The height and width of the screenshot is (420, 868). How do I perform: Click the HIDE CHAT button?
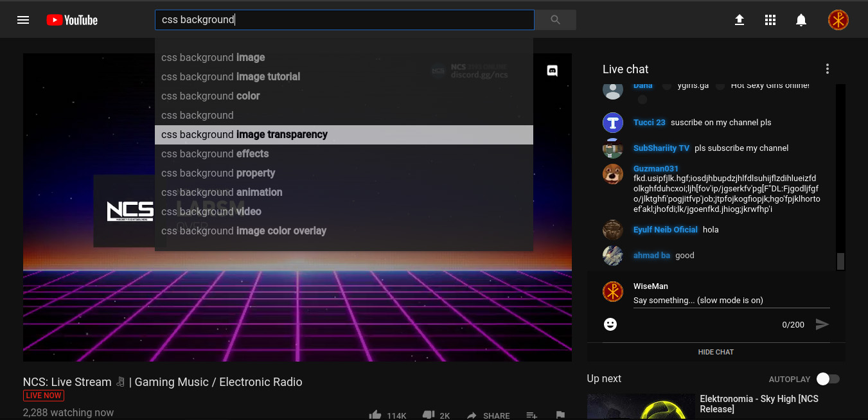pos(716,352)
